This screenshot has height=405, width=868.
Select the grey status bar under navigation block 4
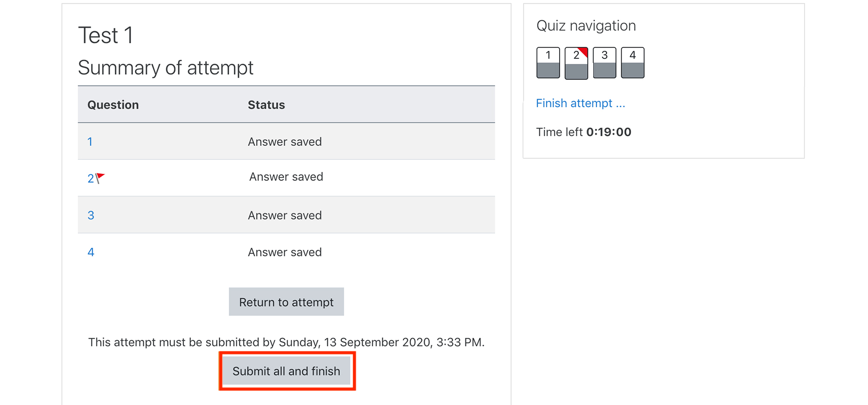[632, 71]
